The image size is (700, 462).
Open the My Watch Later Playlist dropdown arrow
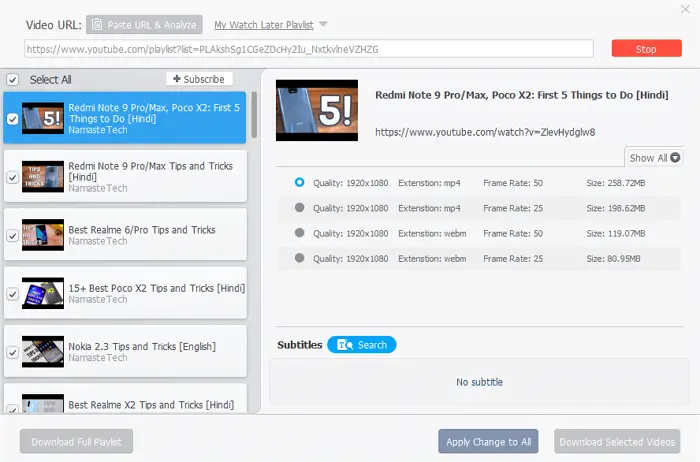[x=323, y=24]
